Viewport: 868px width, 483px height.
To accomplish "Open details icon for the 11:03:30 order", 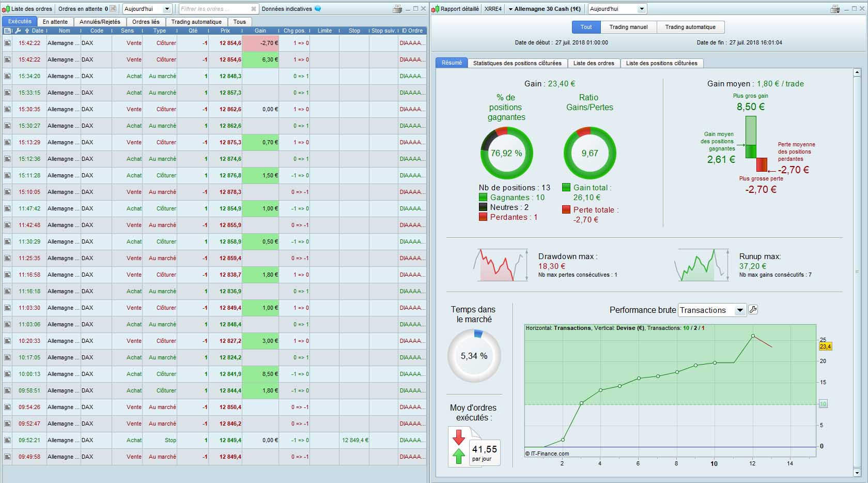I will coord(7,308).
